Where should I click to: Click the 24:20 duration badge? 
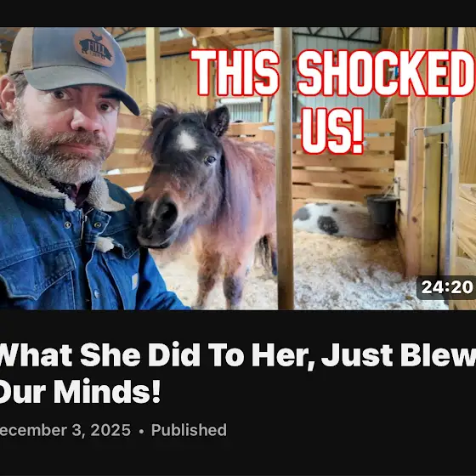click(x=447, y=287)
